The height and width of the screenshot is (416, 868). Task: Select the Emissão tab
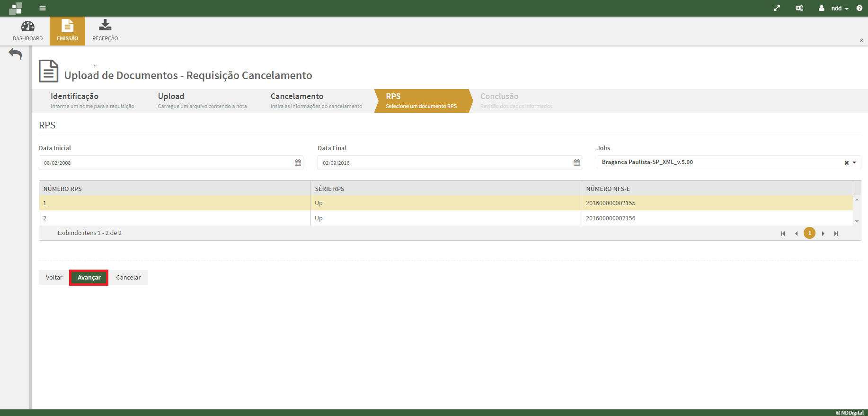tap(67, 31)
